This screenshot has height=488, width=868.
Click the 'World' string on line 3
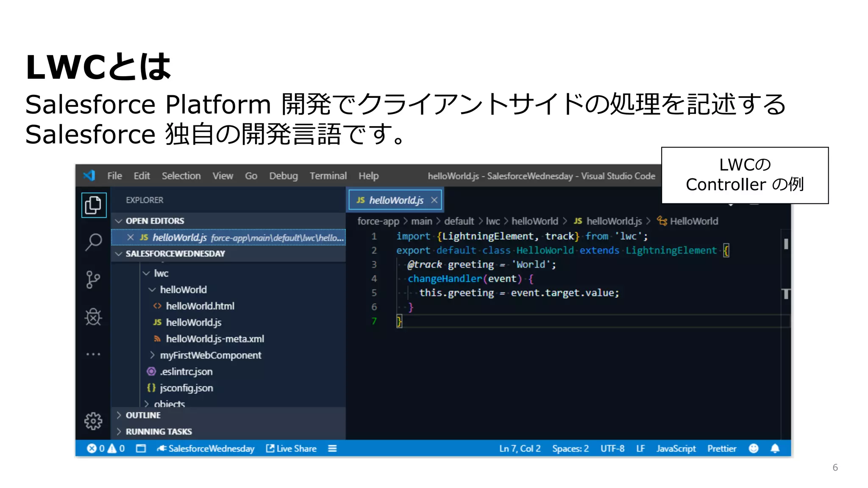(x=531, y=264)
